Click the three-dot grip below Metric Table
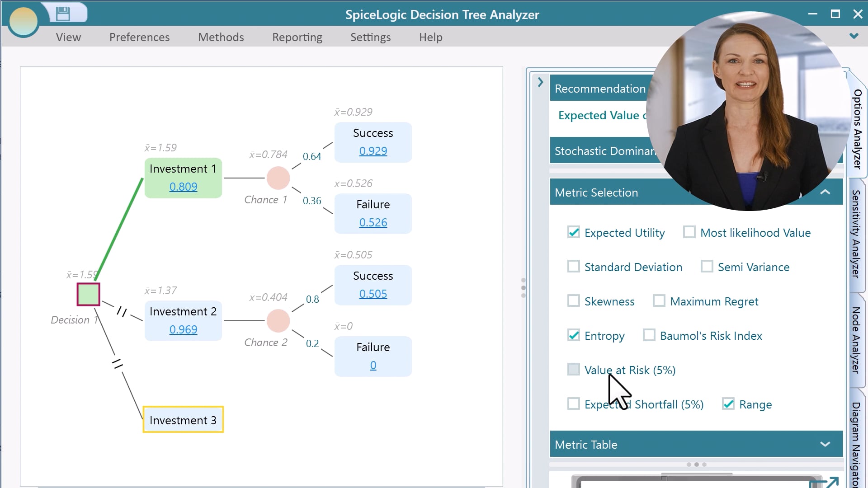 tap(696, 465)
